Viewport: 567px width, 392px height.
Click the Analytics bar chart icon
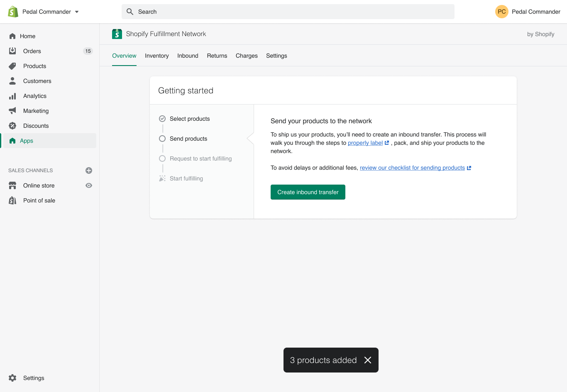12,96
